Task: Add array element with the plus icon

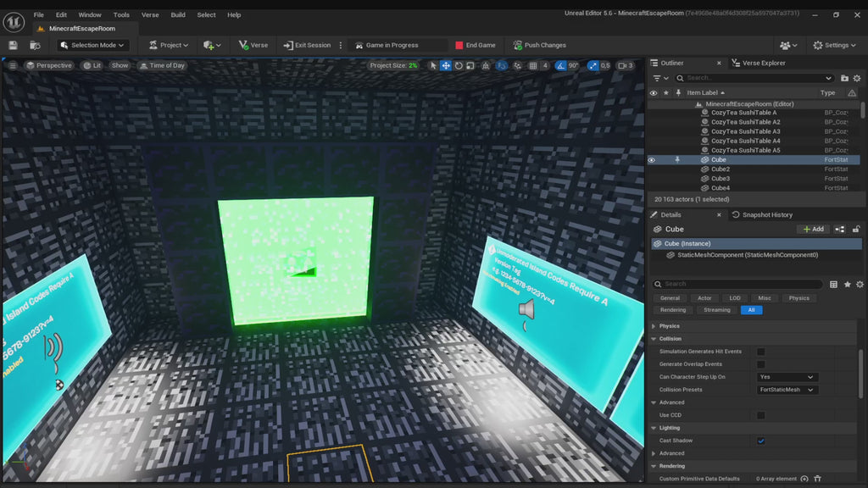Action: tap(804, 479)
